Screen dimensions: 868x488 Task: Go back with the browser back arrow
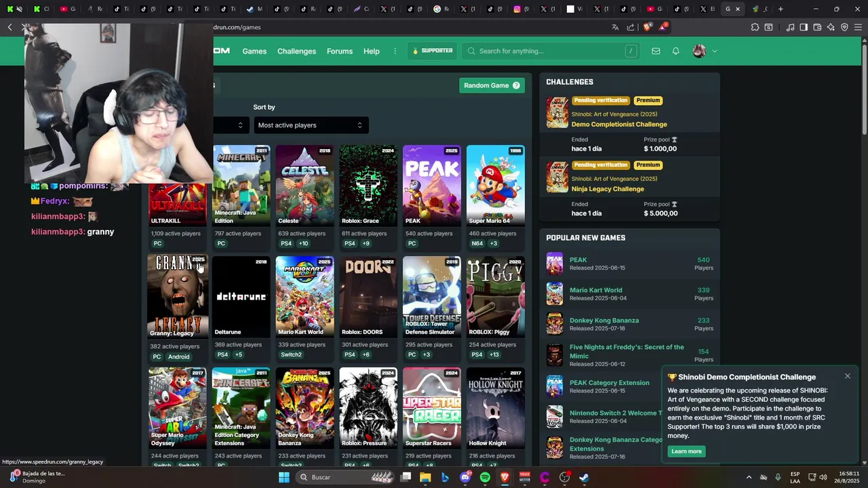click(10, 27)
